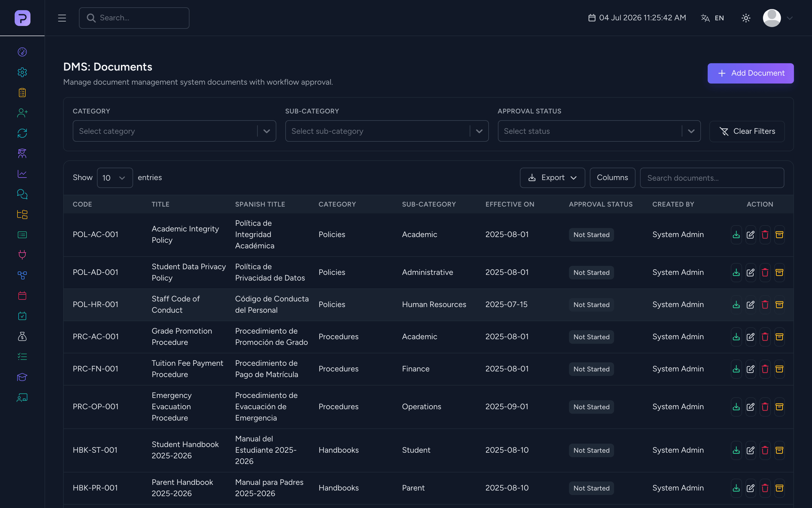Click the P logo in top left
Viewport: 812px width, 508px height.
23,18
